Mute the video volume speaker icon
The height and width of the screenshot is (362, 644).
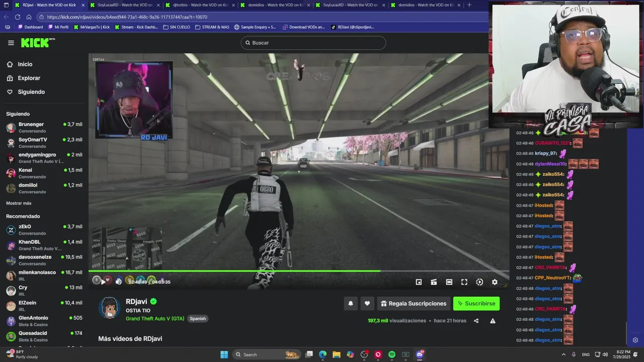(119, 282)
